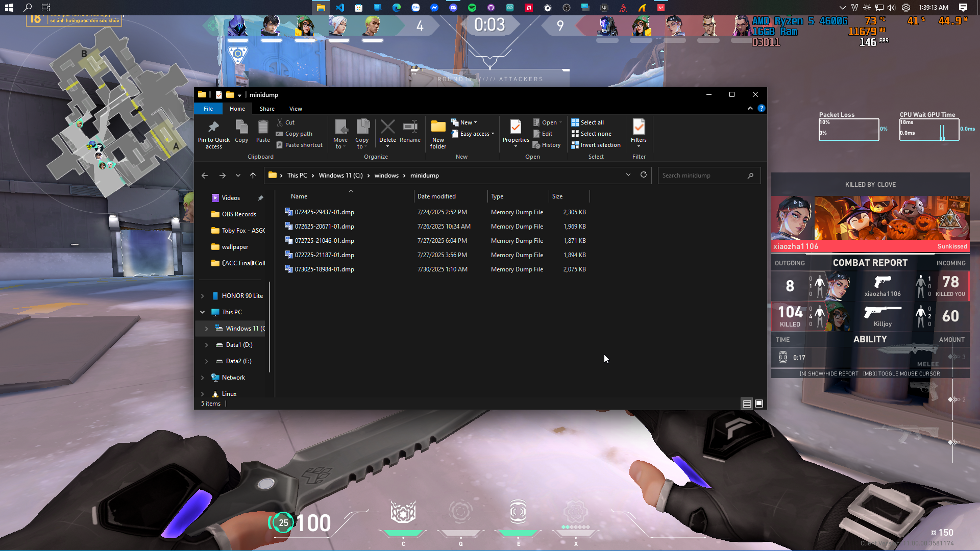980x551 pixels.
Task: Open the File menu tab
Action: coord(208,109)
